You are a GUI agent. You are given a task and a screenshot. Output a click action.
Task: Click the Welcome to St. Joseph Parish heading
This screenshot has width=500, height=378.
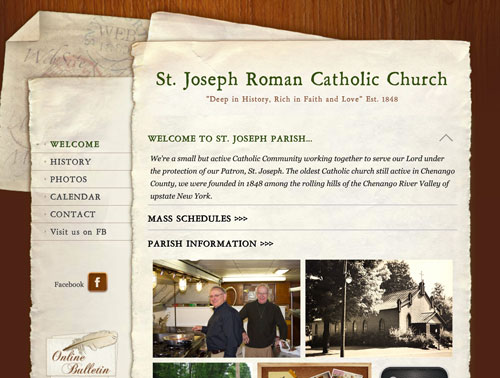pos(230,139)
